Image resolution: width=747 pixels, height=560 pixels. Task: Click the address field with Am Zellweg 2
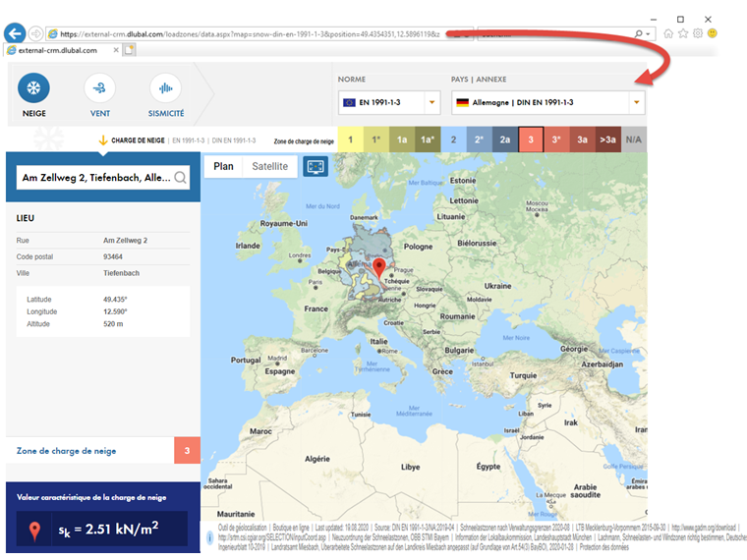pos(103,178)
